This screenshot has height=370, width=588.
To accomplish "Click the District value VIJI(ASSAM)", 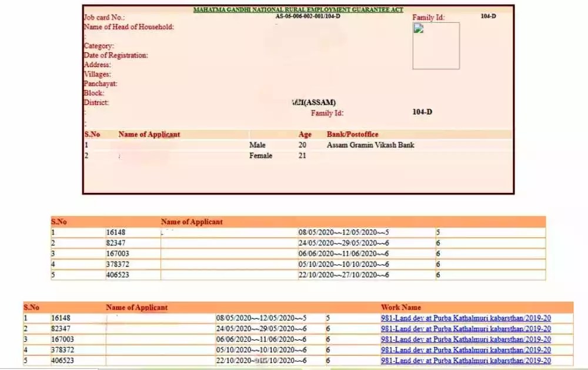I will (x=316, y=102).
